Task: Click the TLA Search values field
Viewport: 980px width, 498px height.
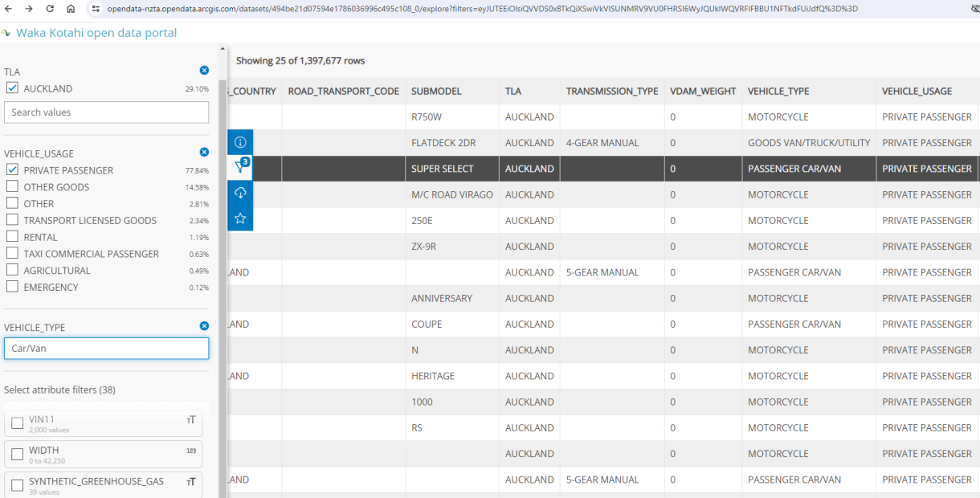Action: (106, 112)
